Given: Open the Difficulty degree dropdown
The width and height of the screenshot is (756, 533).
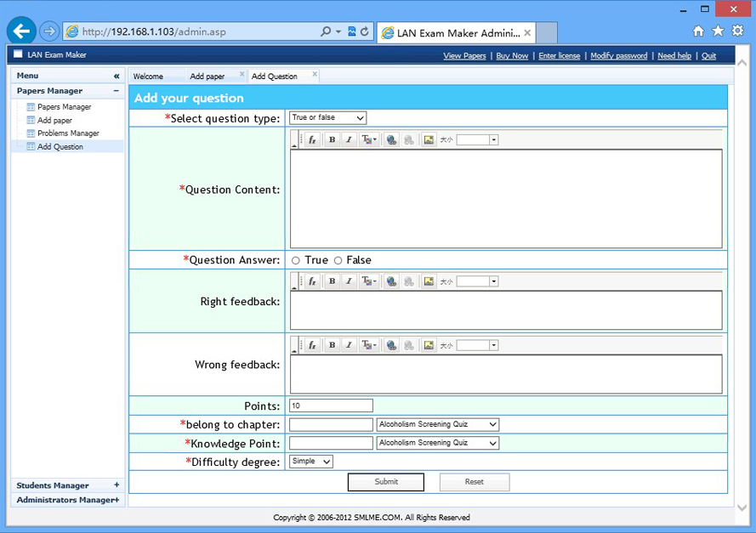Looking at the screenshot, I should [x=310, y=462].
